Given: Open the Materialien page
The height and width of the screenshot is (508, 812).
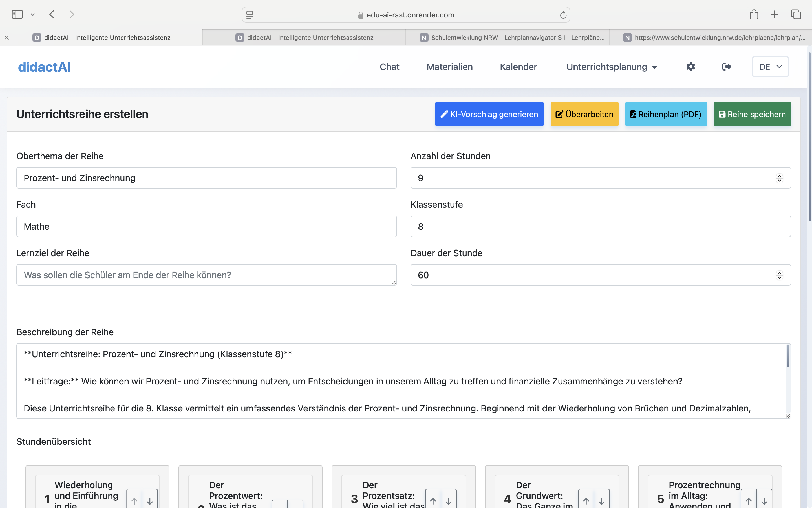Looking at the screenshot, I should pyautogui.click(x=450, y=67).
